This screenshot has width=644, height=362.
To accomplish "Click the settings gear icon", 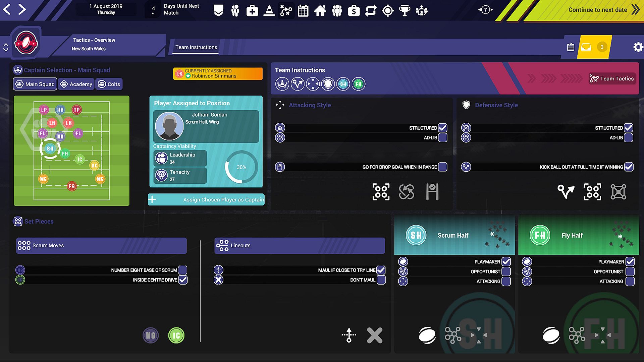I will coord(638,47).
